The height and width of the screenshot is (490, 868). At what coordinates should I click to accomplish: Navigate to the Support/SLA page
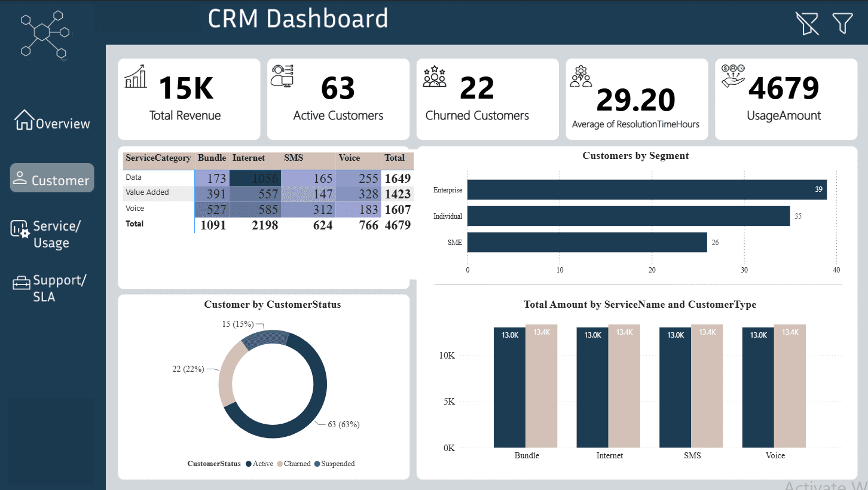50,288
